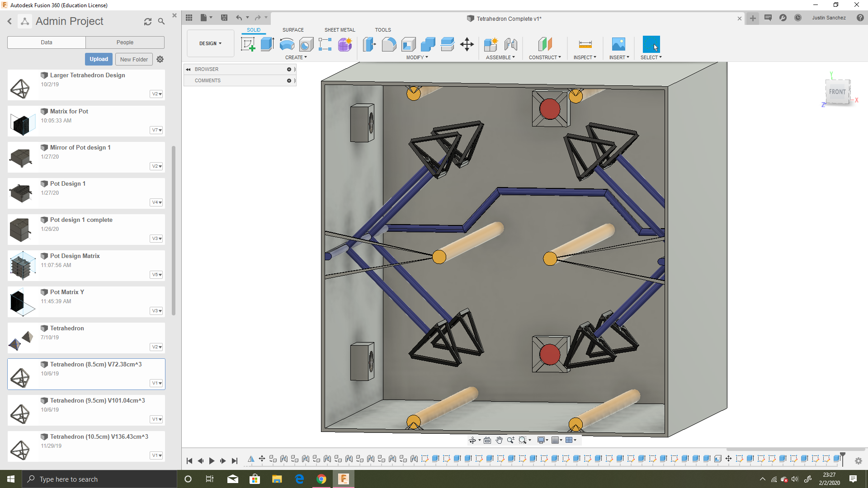Expand the INSERT menu
Screen dimensions: 868x488
tap(619, 57)
